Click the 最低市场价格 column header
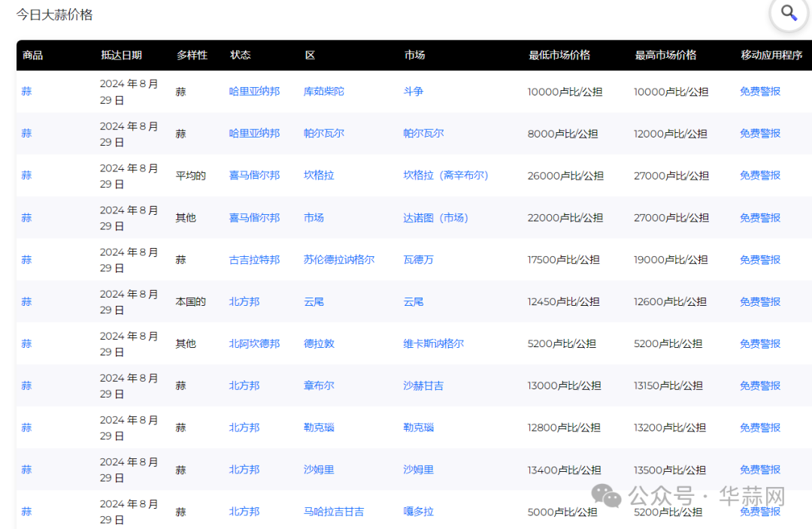The width and height of the screenshot is (812, 529). (x=559, y=56)
